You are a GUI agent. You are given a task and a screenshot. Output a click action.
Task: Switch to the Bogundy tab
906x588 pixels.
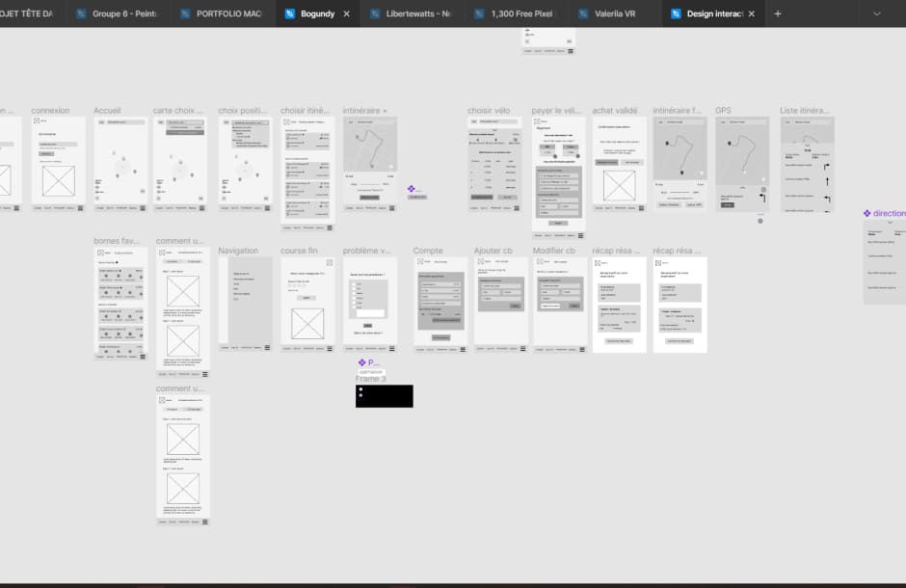coord(316,14)
